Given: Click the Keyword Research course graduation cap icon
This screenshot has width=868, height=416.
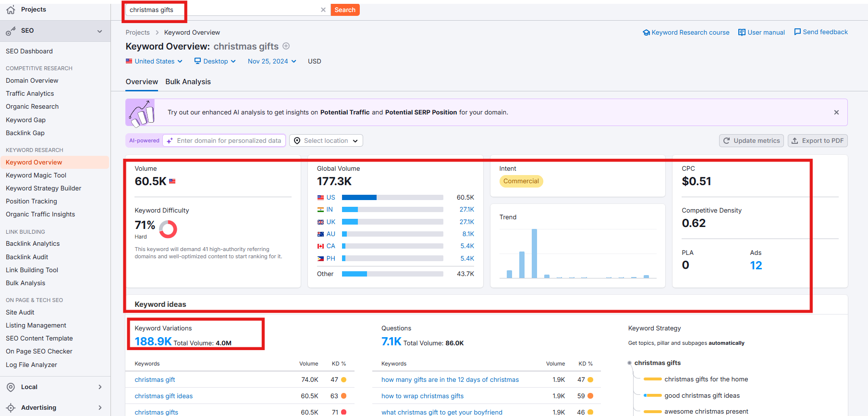Looking at the screenshot, I should click(x=647, y=33).
